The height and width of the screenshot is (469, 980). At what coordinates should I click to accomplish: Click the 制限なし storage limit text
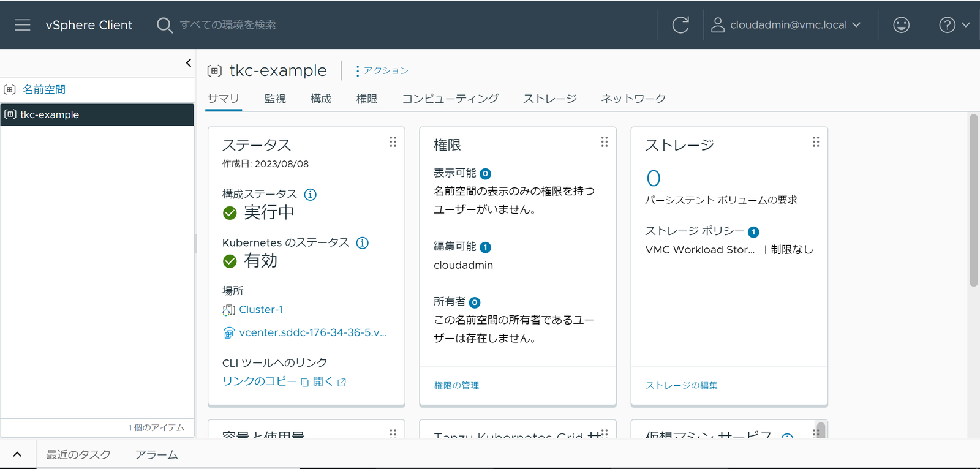tap(792, 250)
